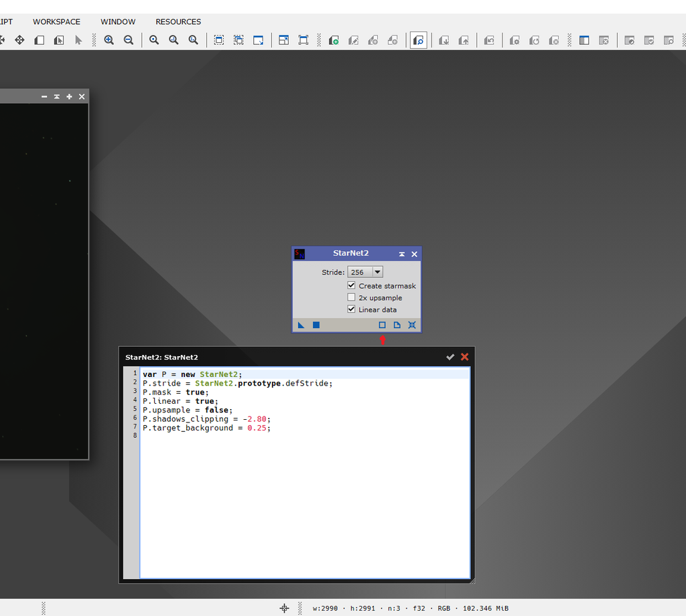The image size is (686, 616).
Task: Click the full-screen window with corner brackets icon
Action: tap(303, 40)
